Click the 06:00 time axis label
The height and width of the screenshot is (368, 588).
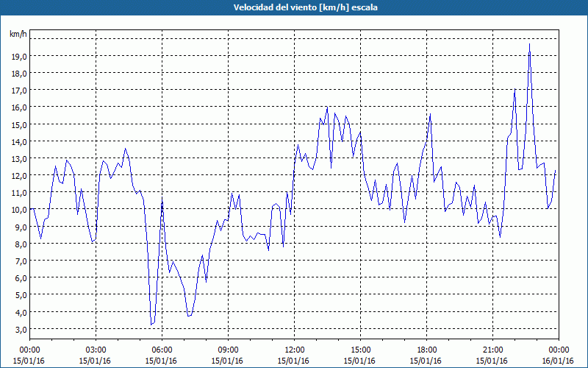[162, 350]
